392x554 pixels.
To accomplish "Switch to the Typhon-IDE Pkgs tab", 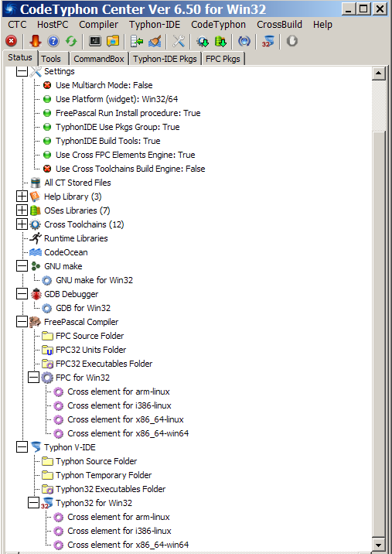I will click(165, 59).
